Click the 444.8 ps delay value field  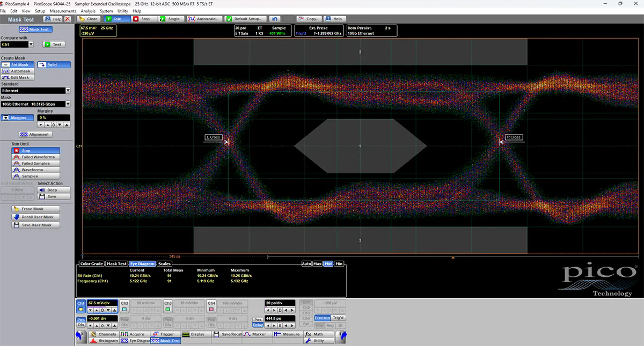[x=280, y=318]
